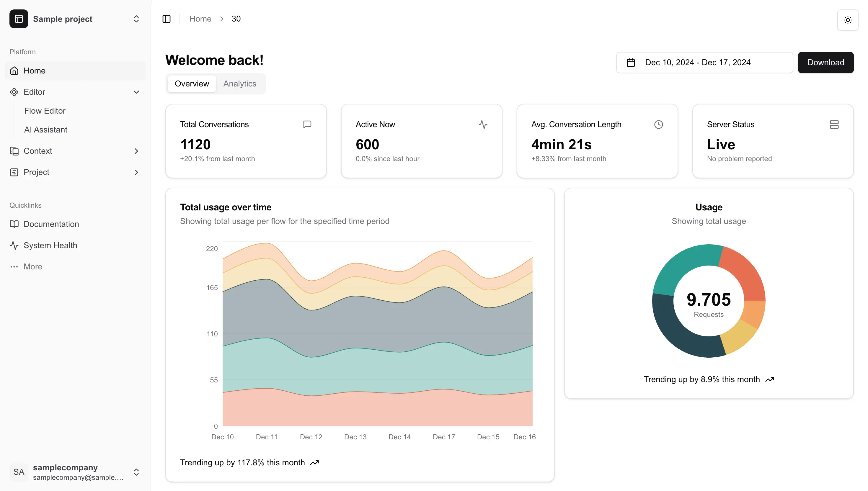Viewport: 868px width, 491px height.
Task: Open System Health from Quicklinks
Action: (x=50, y=245)
